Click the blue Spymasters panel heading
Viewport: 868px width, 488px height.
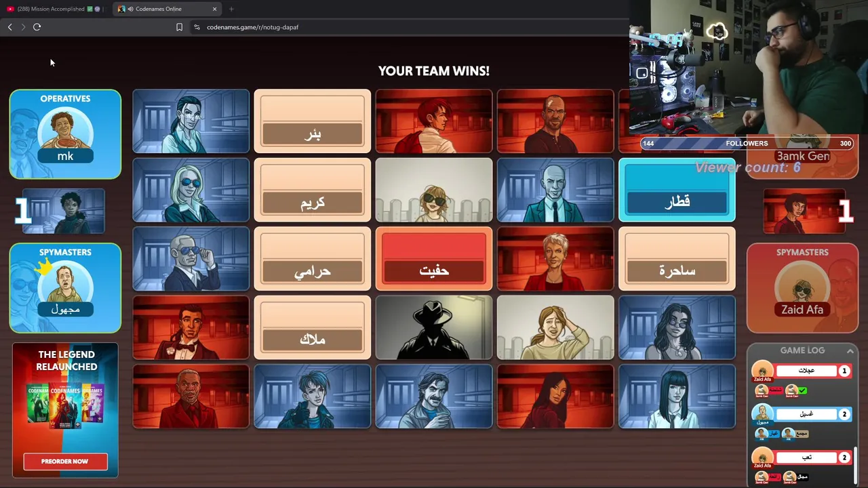click(65, 252)
